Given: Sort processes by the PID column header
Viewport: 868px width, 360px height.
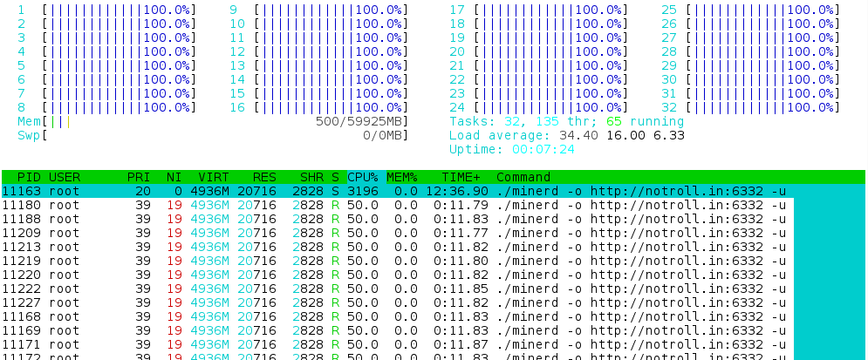Looking at the screenshot, I should tap(29, 177).
